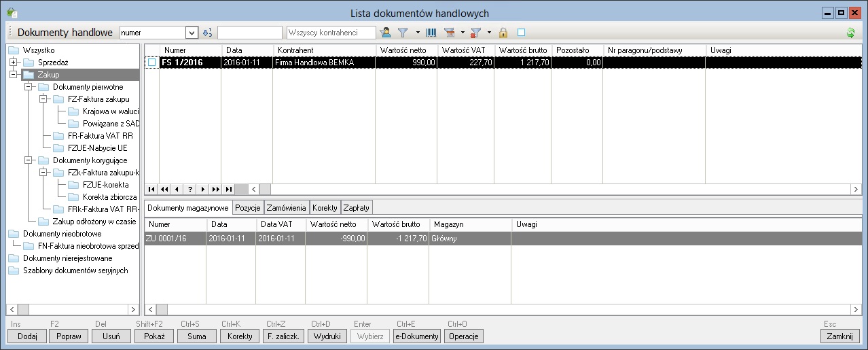Click the Wszyscy kontrahenci field
Screen dimensions: 868x350
[x=331, y=33]
